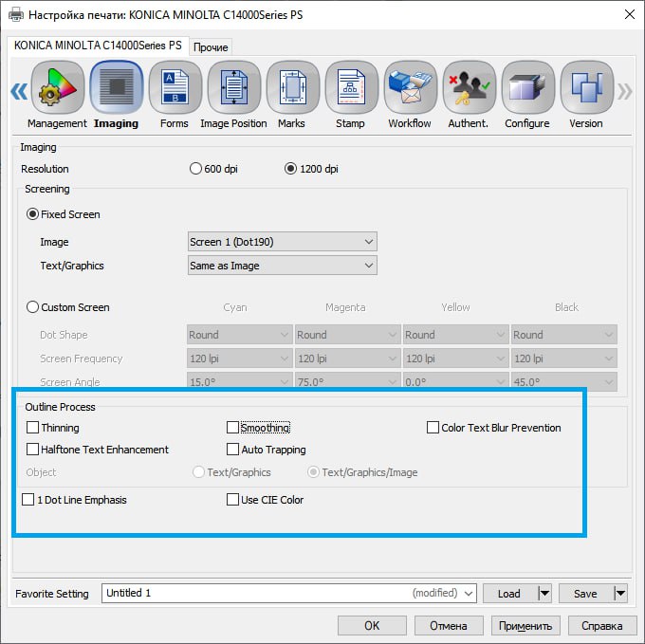Open the Magenta Dot Shape dropdown
This screenshot has width=645, height=644.
(347, 335)
